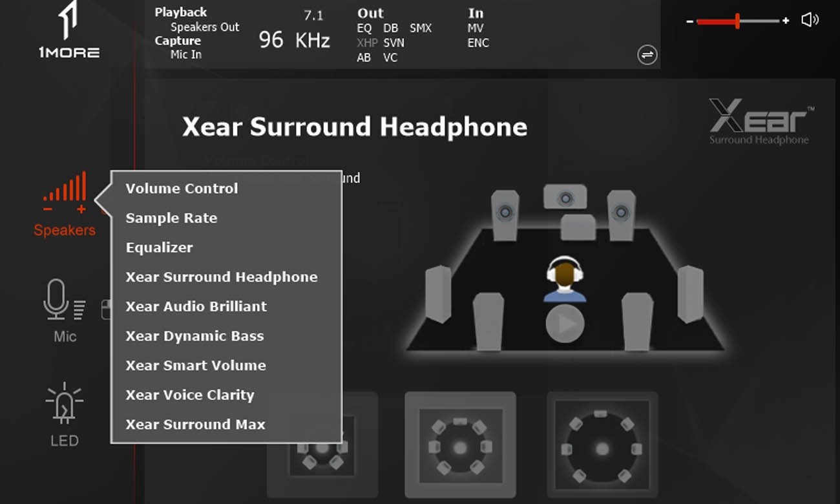Viewport: 840px width, 504px height.
Task: Adjust the master volume slider handle
Action: pos(737,21)
